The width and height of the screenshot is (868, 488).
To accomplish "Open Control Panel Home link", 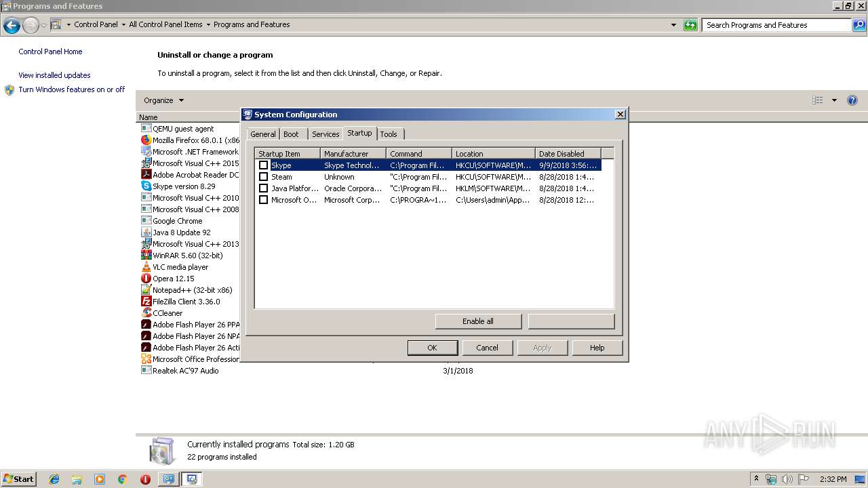I will pos(50,52).
